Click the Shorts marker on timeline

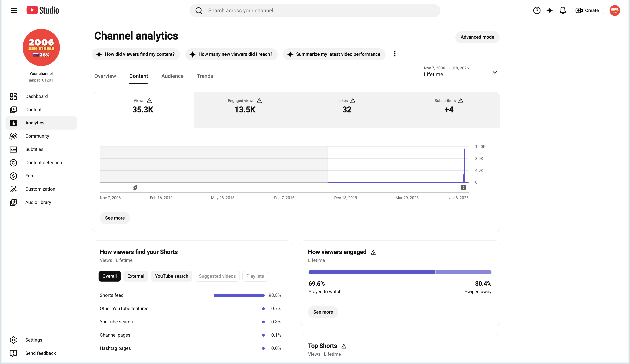(135, 188)
